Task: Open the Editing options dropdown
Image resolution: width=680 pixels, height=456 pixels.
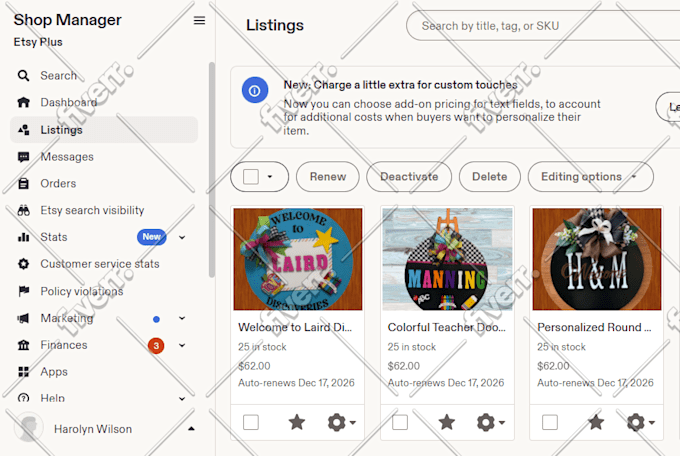Action: [590, 177]
